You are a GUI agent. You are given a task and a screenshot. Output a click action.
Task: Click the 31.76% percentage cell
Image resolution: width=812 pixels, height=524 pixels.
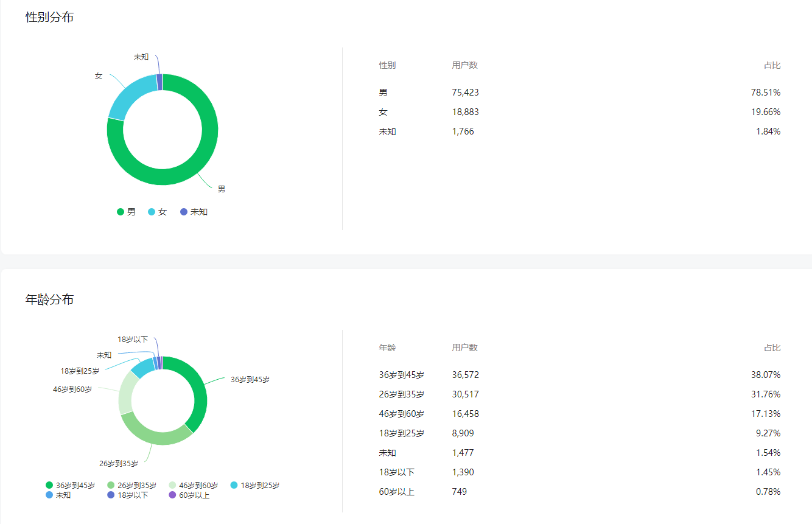point(766,394)
